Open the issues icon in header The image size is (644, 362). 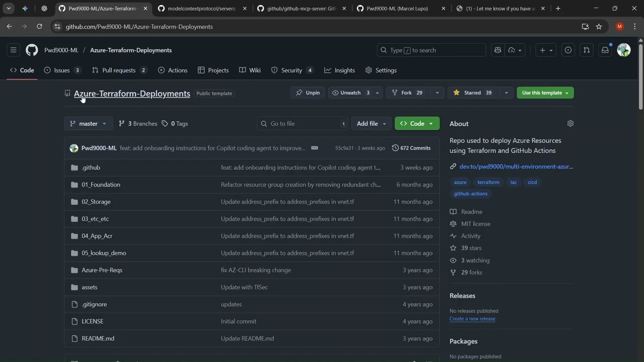tap(568, 50)
